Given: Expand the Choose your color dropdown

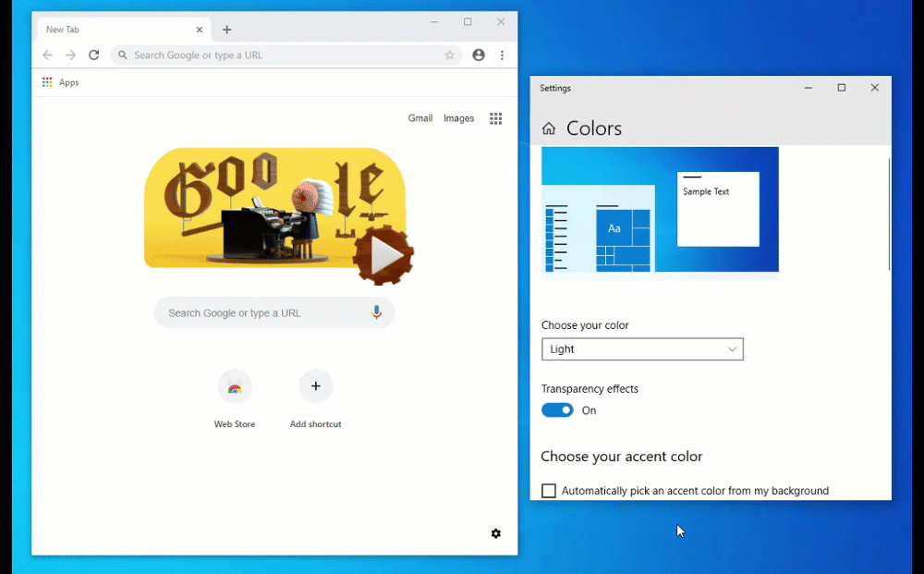Looking at the screenshot, I should (642, 348).
